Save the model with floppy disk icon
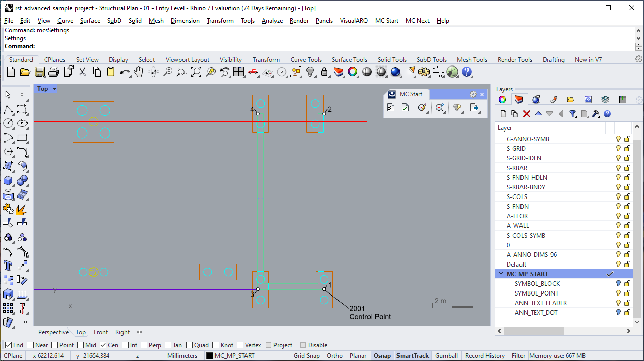 point(40,72)
